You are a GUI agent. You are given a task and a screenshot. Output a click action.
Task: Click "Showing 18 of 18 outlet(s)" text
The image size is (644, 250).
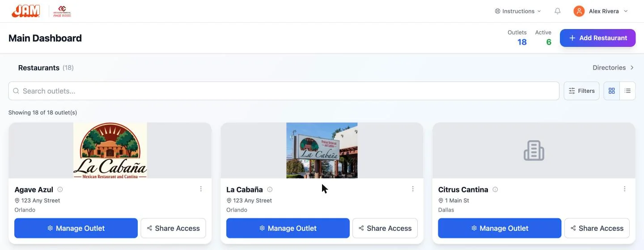[42, 112]
